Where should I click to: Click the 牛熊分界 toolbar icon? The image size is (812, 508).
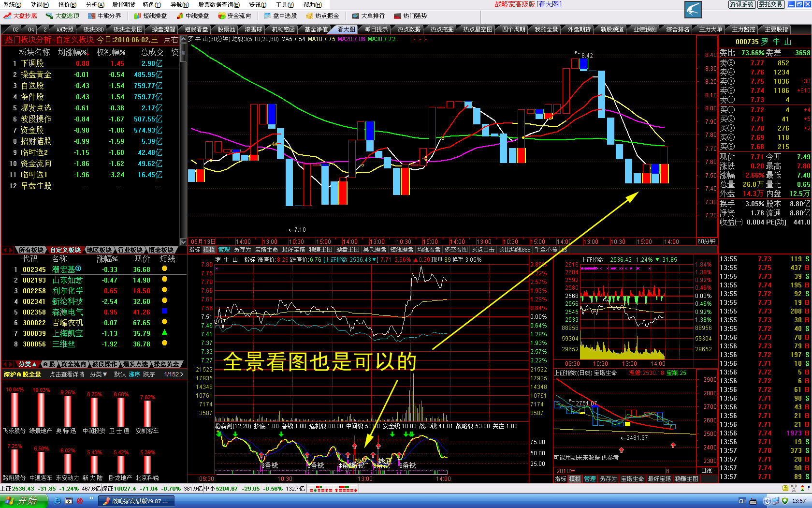coord(91,16)
